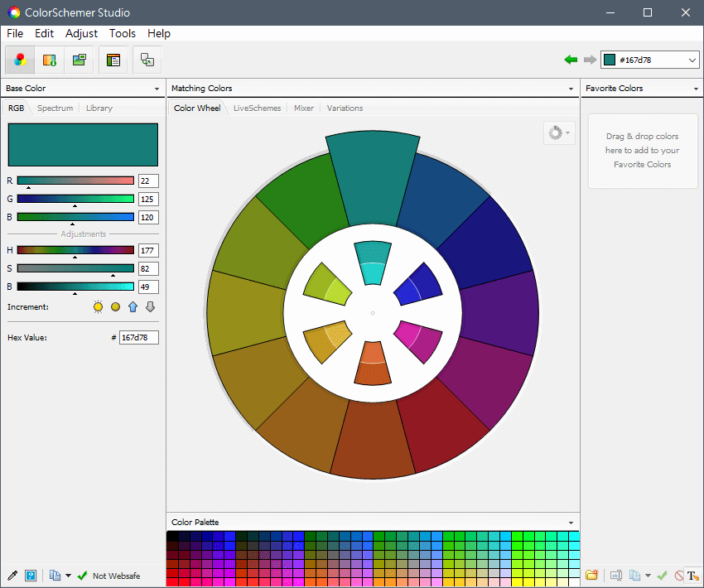Switch to the Variations tab
Image resolution: width=704 pixels, height=588 pixels.
point(345,108)
